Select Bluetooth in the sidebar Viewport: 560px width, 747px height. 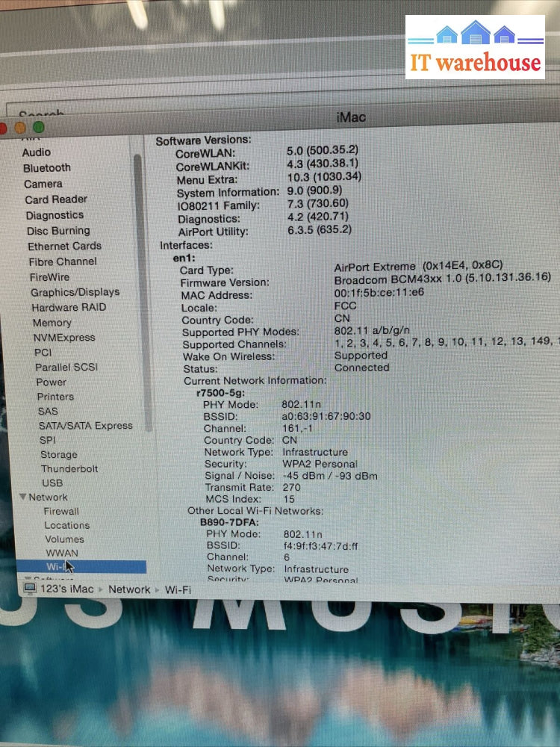pyautogui.click(x=46, y=168)
